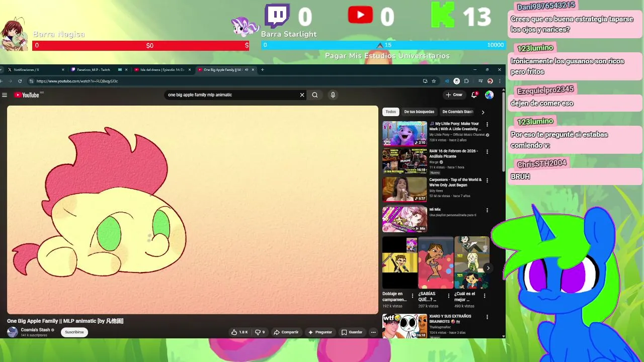Image resolution: width=644 pixels, height=362 pixels.
Task: Open the ¿Cuál es el mejor short
Action: (471, 262)
